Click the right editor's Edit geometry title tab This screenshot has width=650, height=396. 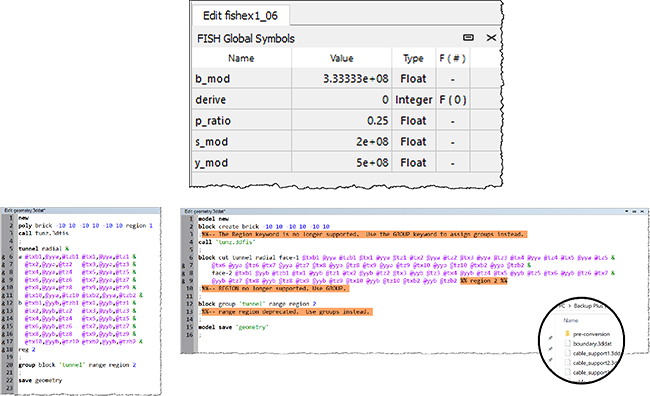205,211
